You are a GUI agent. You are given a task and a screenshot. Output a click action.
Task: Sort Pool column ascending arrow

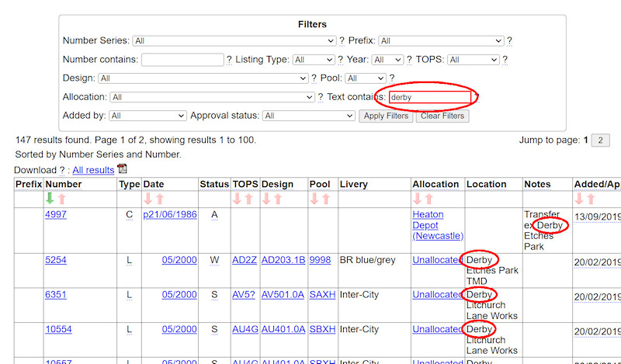point(326,199)
